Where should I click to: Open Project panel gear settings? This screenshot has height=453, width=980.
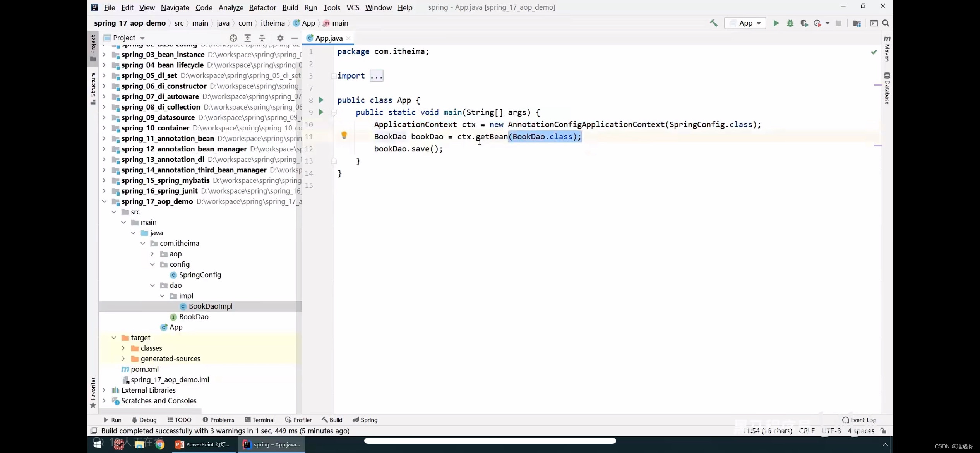[x=280, y=38]
